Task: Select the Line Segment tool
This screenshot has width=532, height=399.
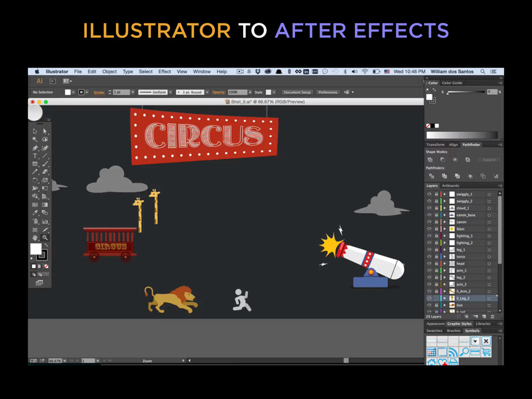Action: click(x=45, y=156)
